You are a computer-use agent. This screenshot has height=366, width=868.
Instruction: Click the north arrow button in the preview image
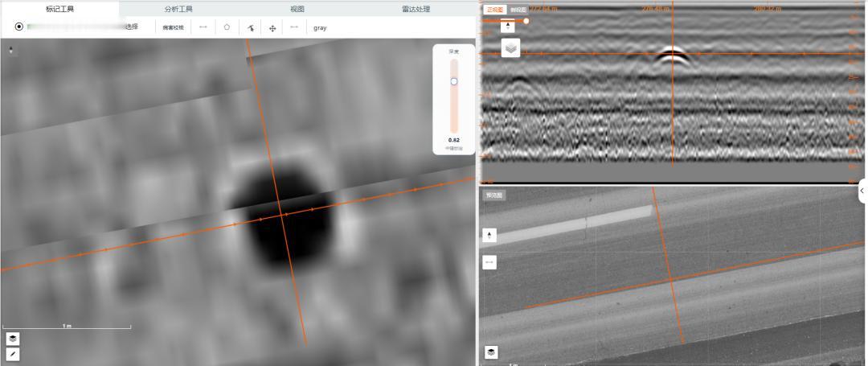tap(489, 236)
